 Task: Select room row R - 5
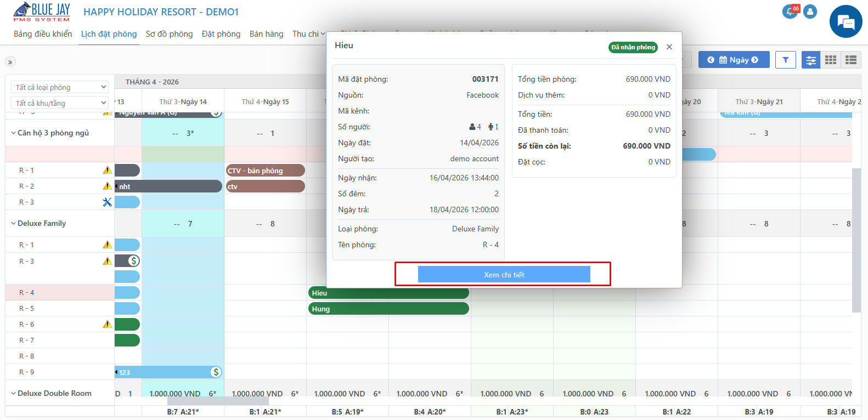(59, 308)
